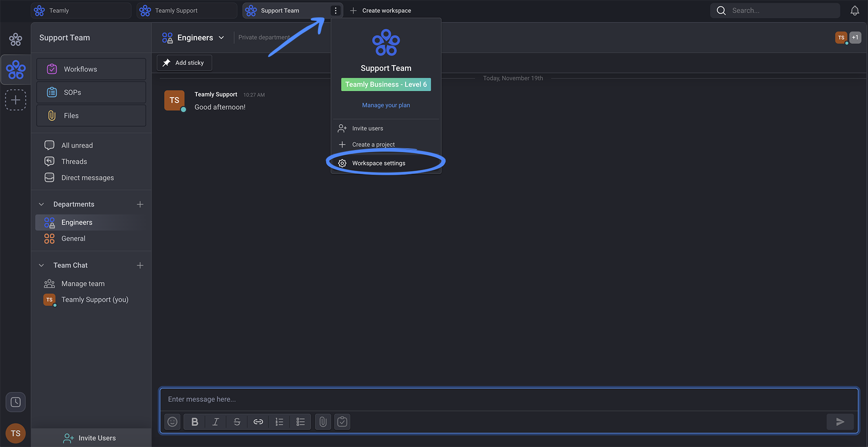
Task: Focus the Search field
Action: pyautogui.click(x=775, y=10)
